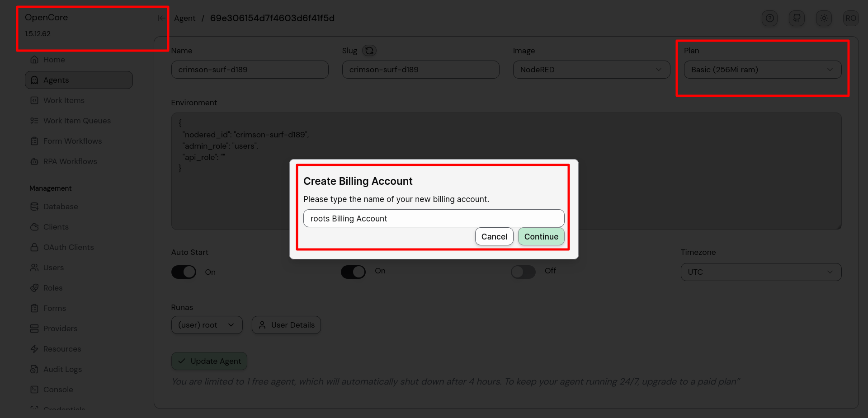
Task: Select RPA Workflows in the sidebar
Action: (x=70, y=161)
